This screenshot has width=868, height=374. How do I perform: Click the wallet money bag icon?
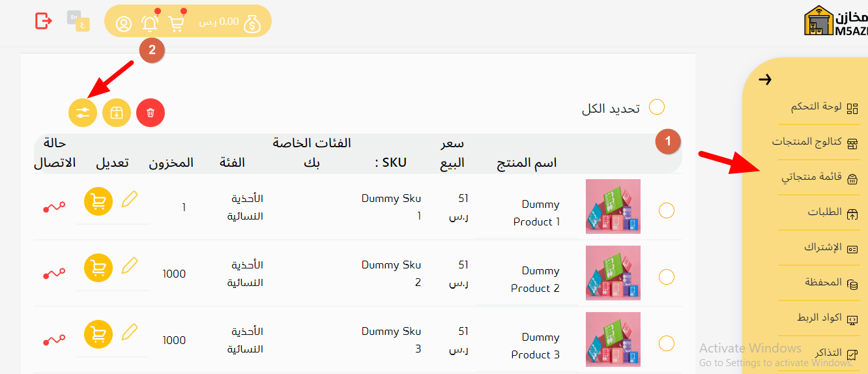point(253,24)
